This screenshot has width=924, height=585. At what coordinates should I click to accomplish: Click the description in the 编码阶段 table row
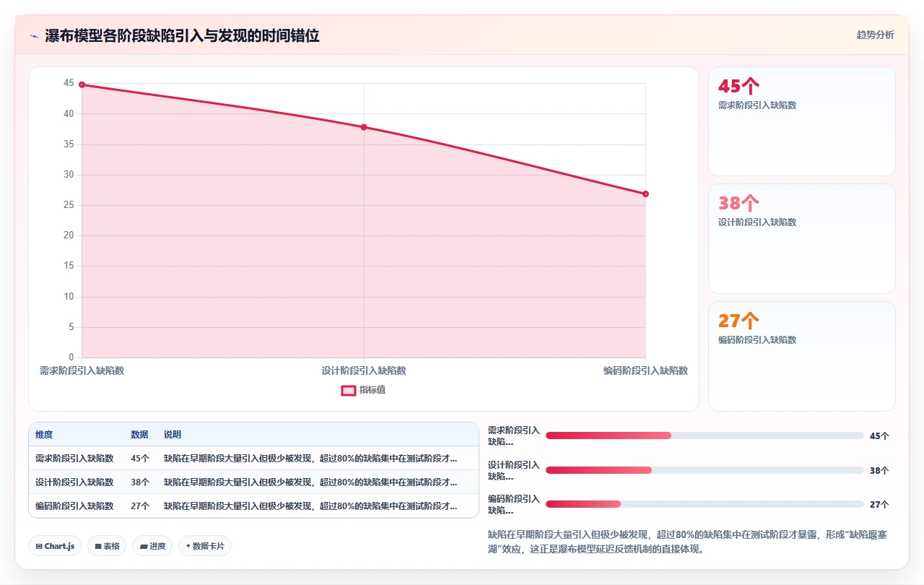[310, 506]
